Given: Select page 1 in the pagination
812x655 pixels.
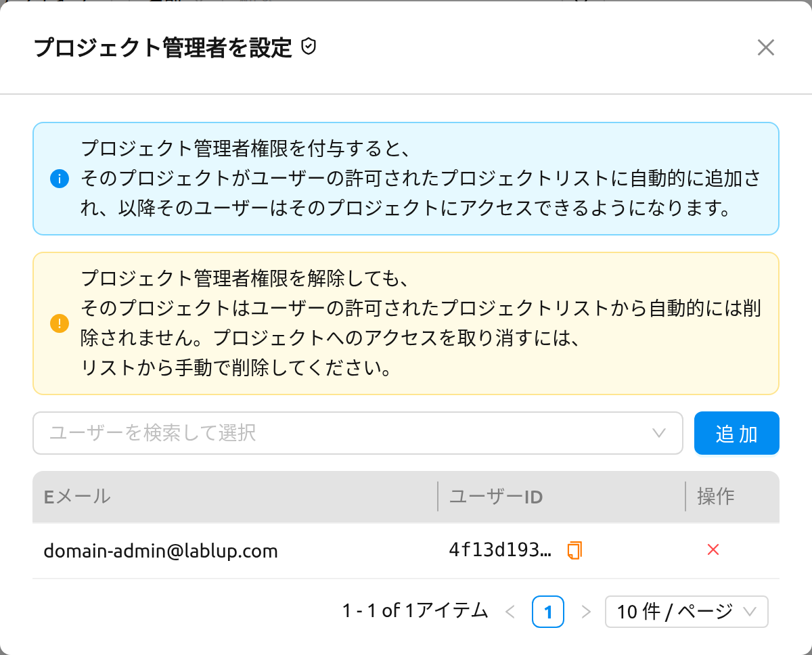Looking at the screenshot, I should [548, 612].
